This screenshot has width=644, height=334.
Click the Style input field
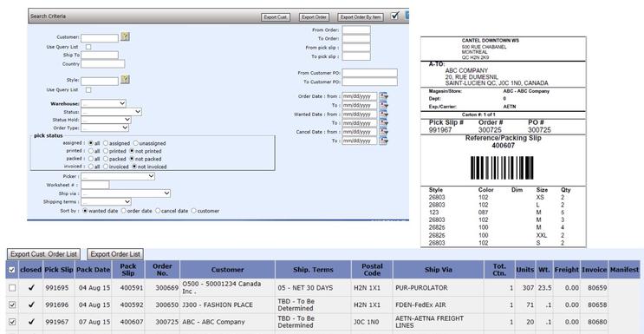coord(100,82)
